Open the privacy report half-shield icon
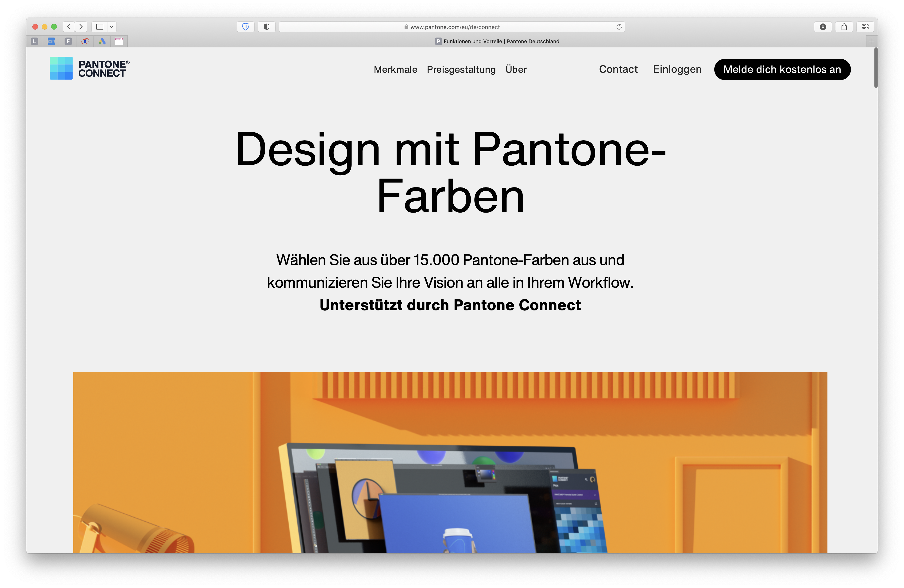 [267, 27]
